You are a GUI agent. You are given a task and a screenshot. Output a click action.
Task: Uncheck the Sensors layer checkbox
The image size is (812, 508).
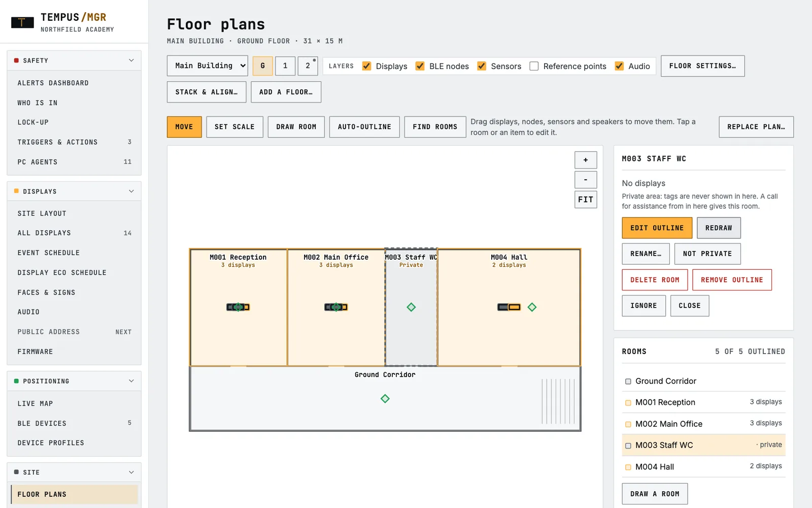[482, 66]
